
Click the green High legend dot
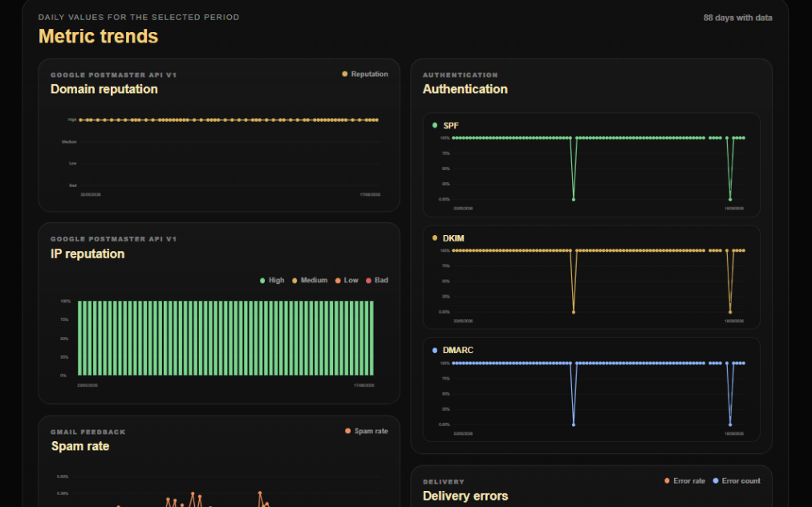(x=262, y=281)
